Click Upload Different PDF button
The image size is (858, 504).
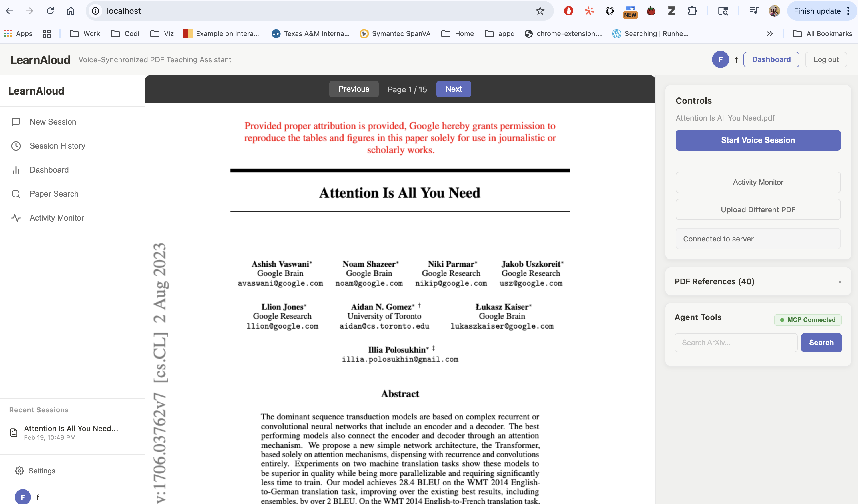coord(758,210)
